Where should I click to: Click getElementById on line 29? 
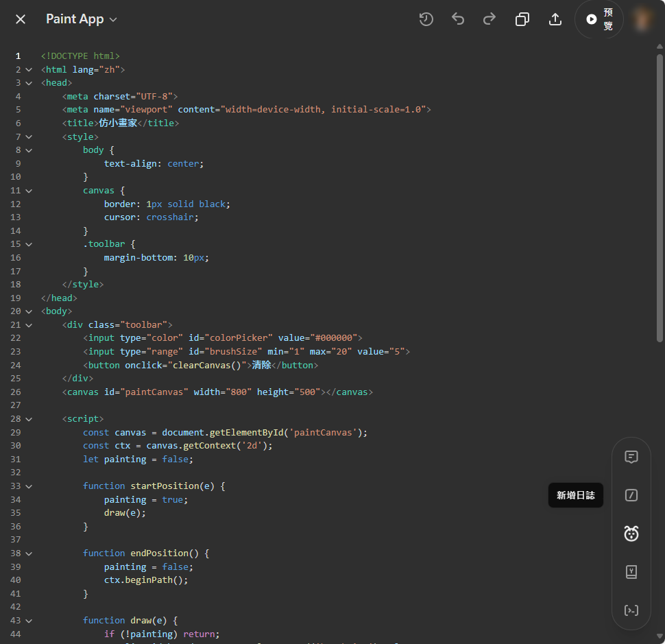[246, 432]
